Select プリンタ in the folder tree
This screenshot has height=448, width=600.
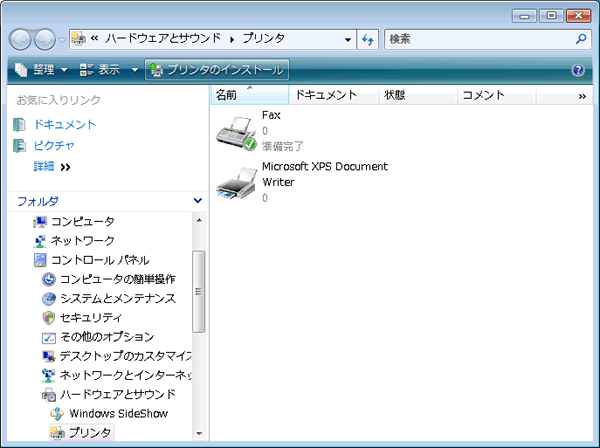point(90,432)
